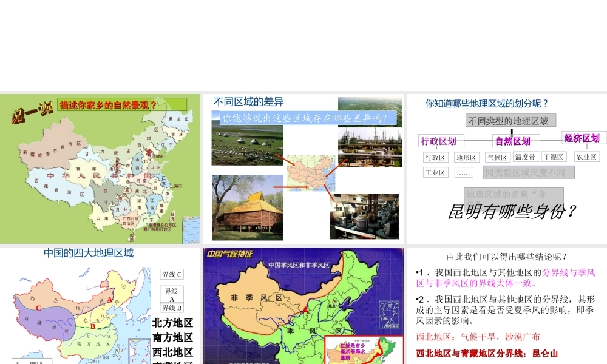Open the 不同区域的差异 slide
Viewport: 607px width, 364px height.
(x=303, y=169)
